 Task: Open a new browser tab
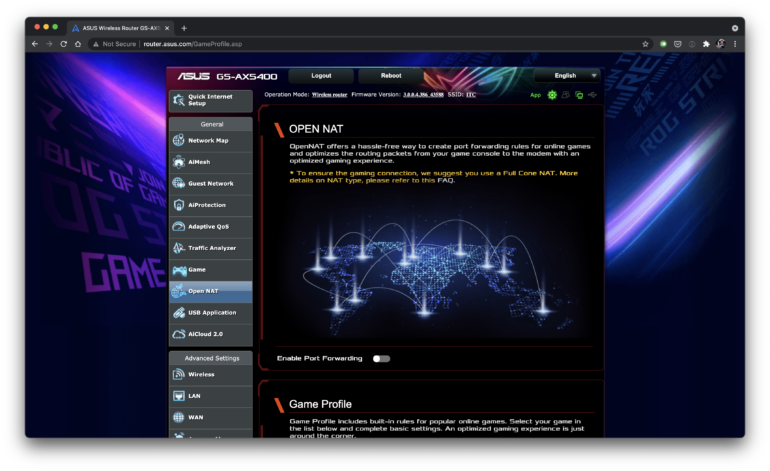tap(184, 28)
